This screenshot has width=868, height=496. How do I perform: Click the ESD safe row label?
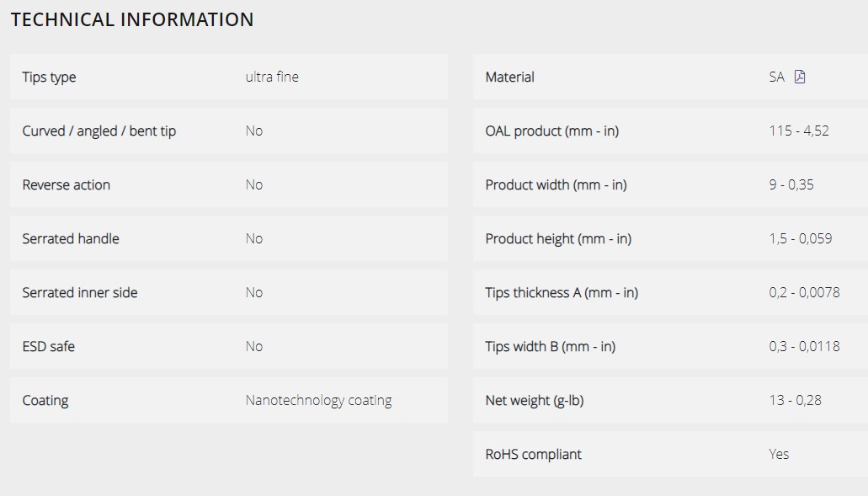coord(49,347)
